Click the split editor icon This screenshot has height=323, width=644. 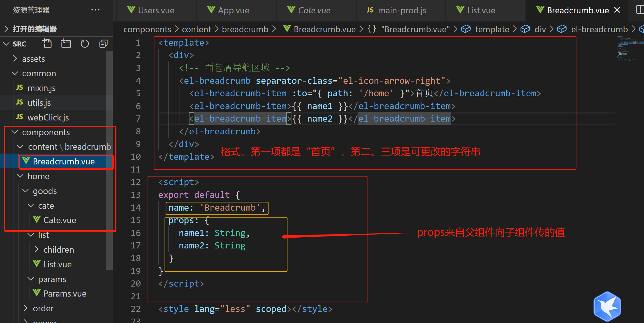640,10
